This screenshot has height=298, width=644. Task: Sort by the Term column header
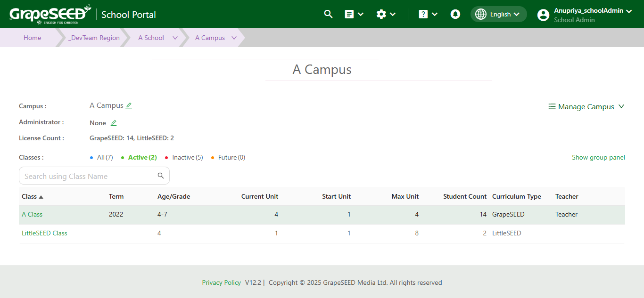[x=116, y=196]
